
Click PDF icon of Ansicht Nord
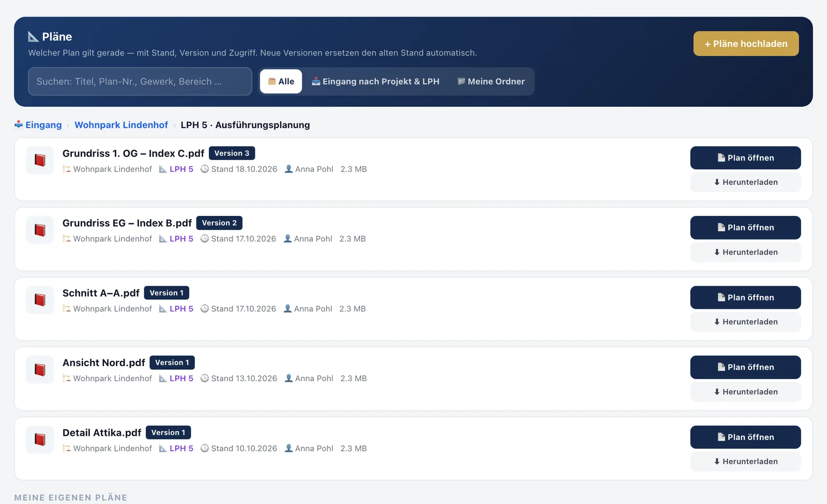[40, 370]
